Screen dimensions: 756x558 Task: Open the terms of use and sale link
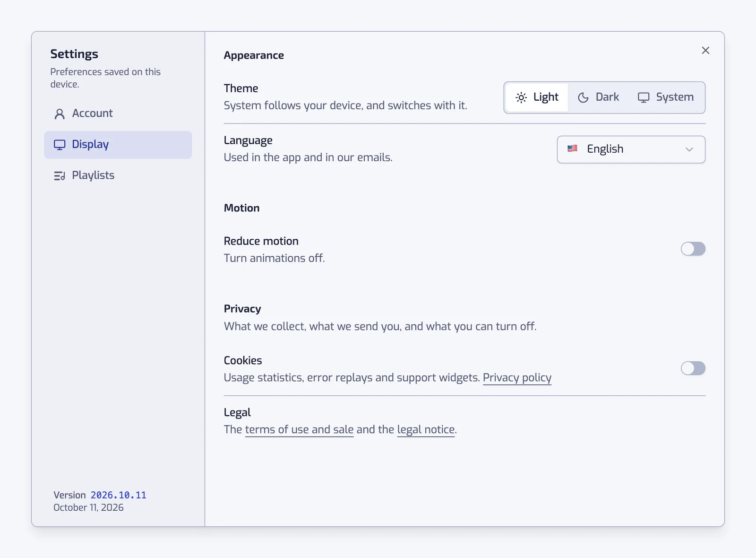(299, 429)
